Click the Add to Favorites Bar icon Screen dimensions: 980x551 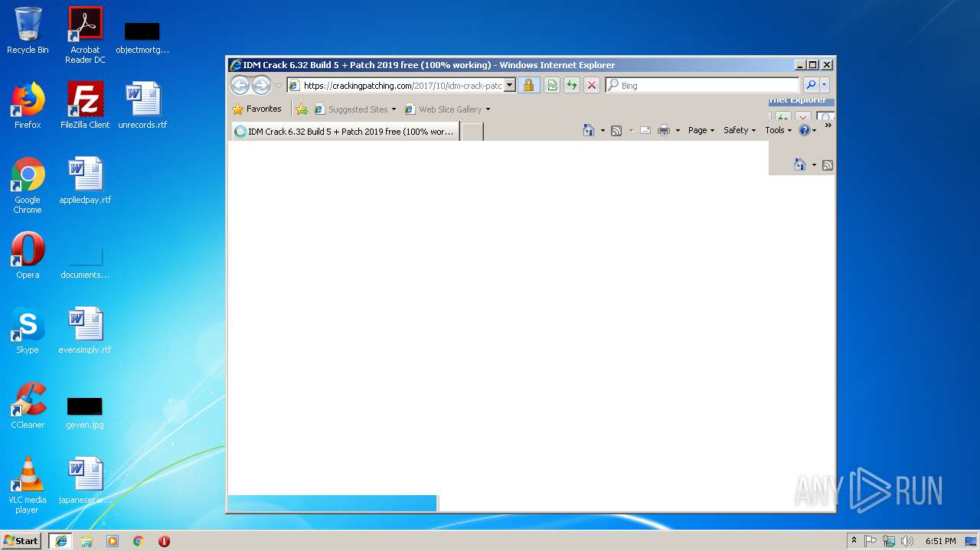[x=302, y=109]
